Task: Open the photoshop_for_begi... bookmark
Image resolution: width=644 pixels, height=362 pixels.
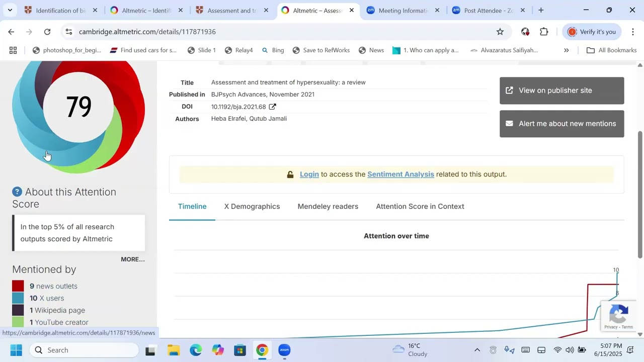Action: point(67,50)
